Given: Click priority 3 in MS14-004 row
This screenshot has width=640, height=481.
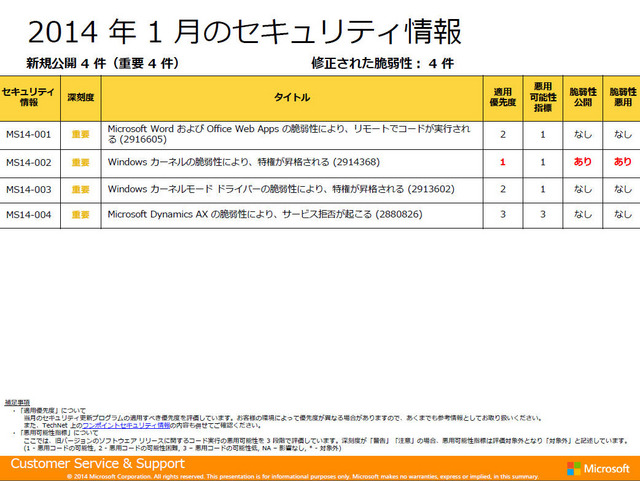Looking at the screenshot, I should [x=503, y=214].
